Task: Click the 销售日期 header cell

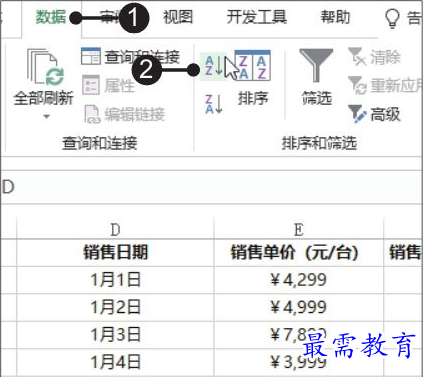Action: point(115,252)
